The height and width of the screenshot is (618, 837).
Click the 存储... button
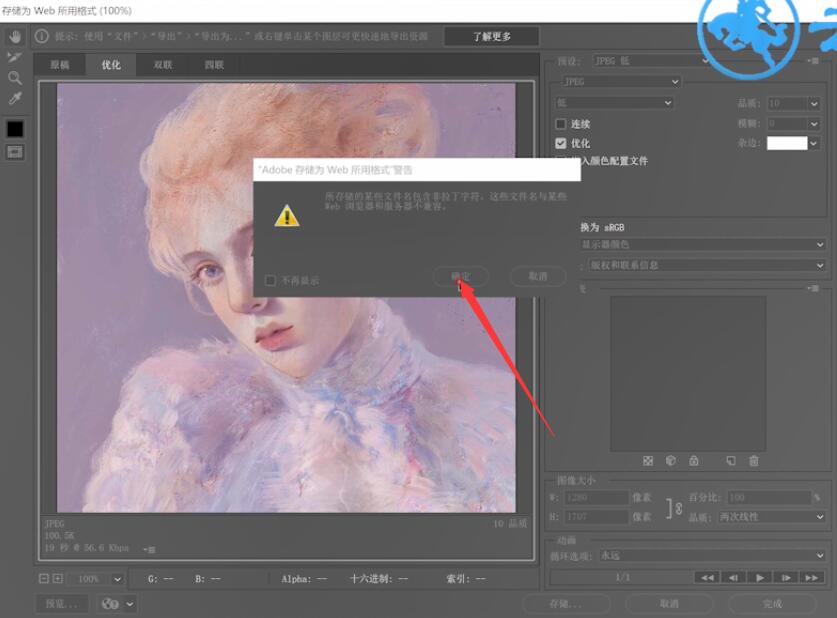click(x=566, y=604)
